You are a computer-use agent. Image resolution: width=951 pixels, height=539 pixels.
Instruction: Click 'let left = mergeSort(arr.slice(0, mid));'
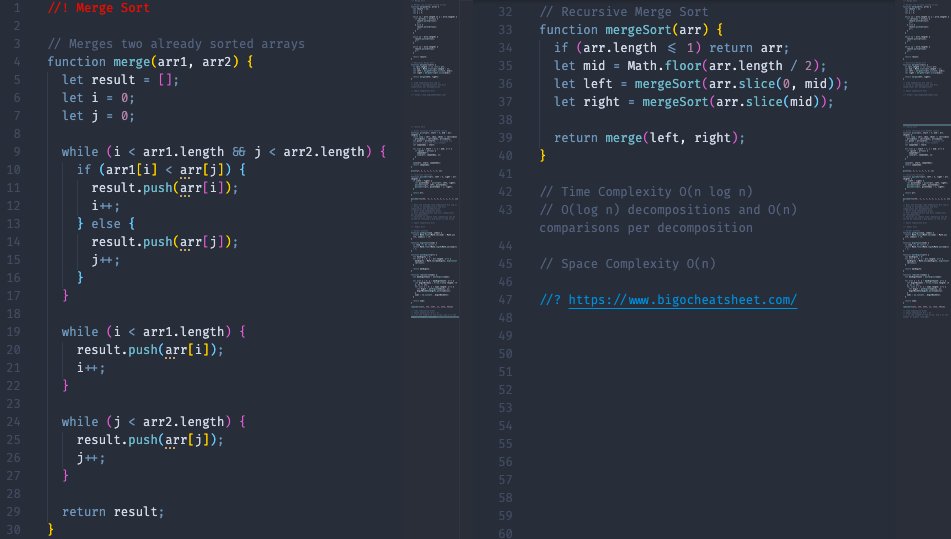(701, 84)
